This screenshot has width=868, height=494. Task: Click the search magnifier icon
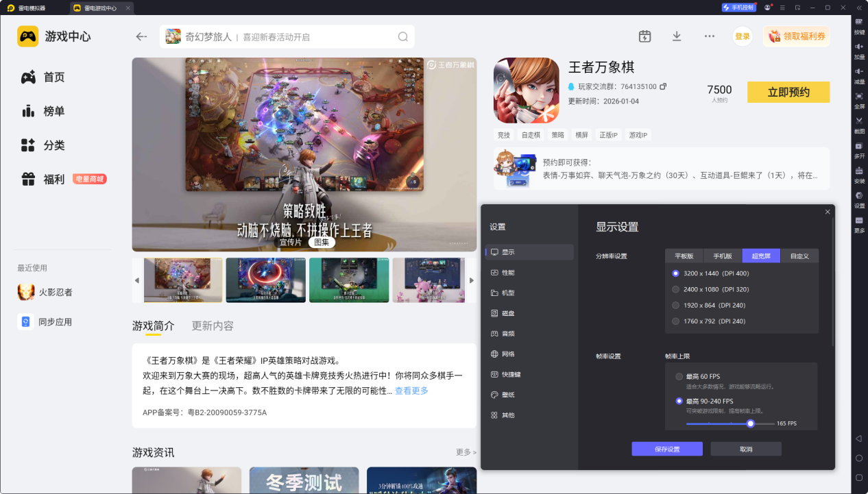[x=403, y=37]
